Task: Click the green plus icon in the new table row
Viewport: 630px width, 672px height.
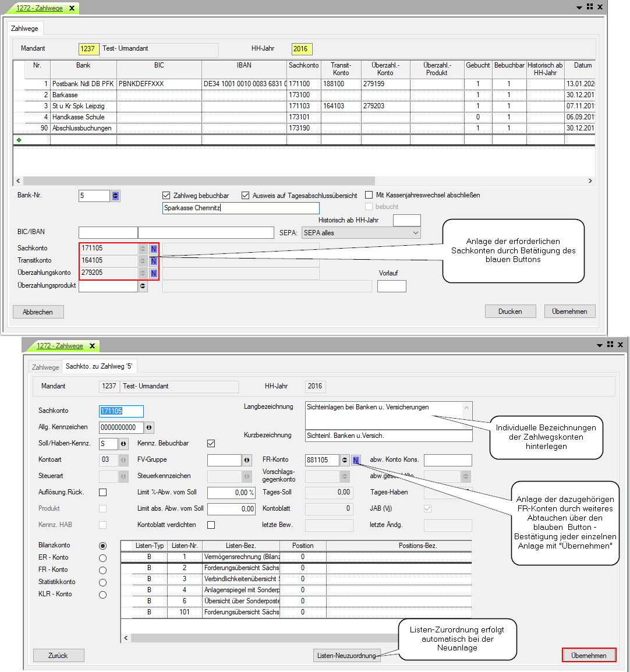Action: pos(19,140)
